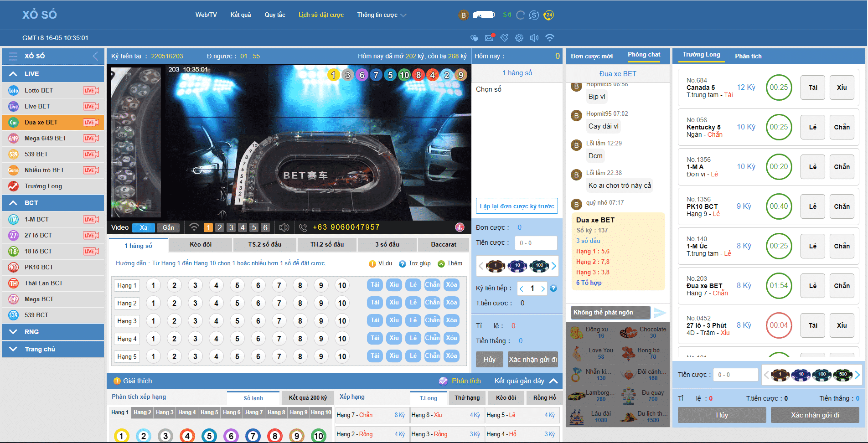The width and height of the screenshot is (868, 443).
Task: Open help question icon beside Kỳ liên tiếp
Action: (553, 288)
